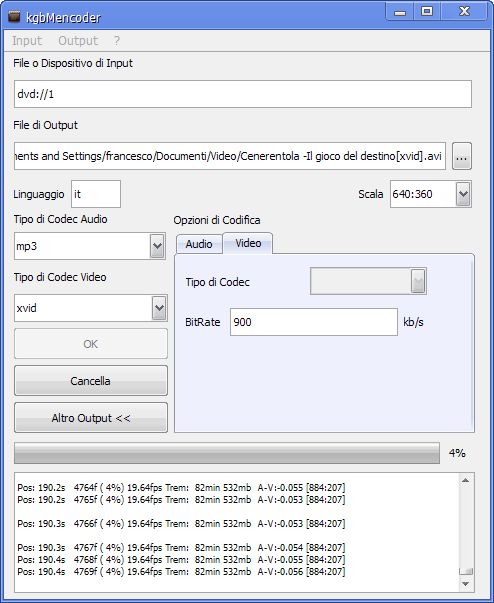Click the Linguaggio field containing it
This screenshot has width=494, height=603.
[96, 194]
